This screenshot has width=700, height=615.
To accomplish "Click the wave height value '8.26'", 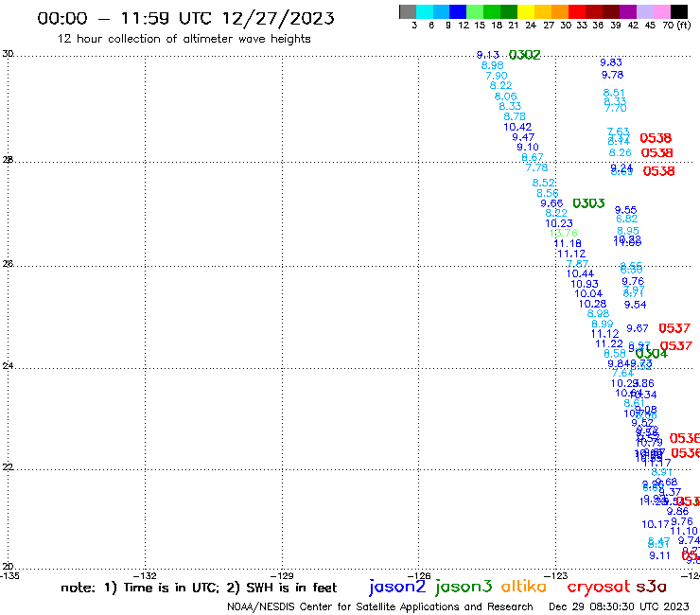I will (621, 152).
